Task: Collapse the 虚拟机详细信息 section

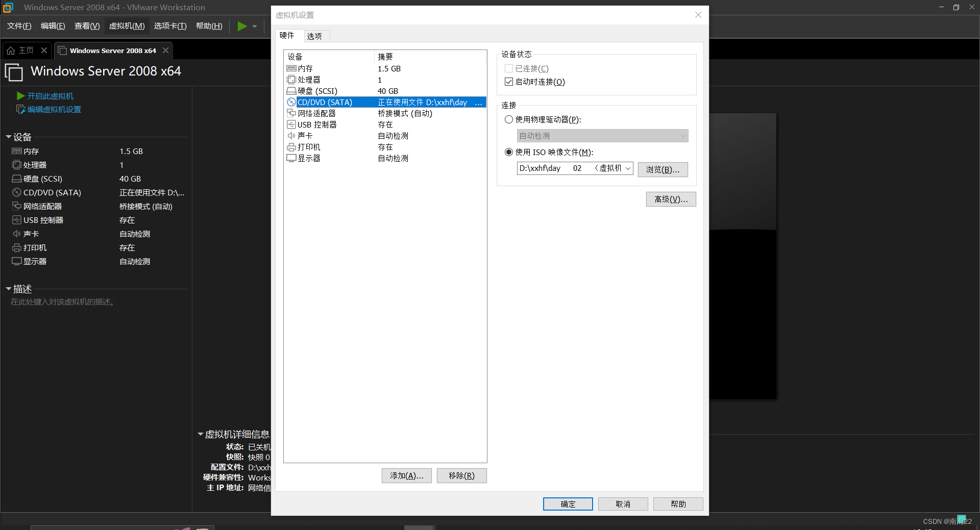Action: (x=201, y=434)
